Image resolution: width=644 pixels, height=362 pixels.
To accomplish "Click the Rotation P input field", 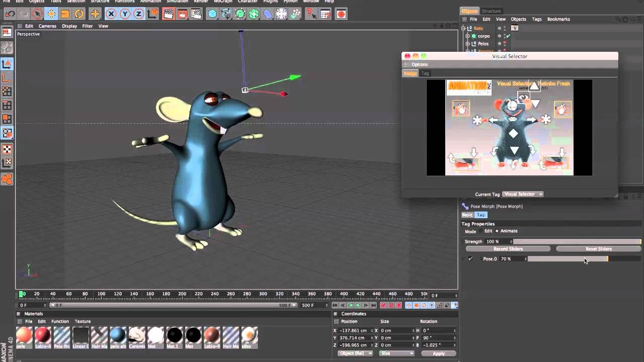I will (438, 338).
